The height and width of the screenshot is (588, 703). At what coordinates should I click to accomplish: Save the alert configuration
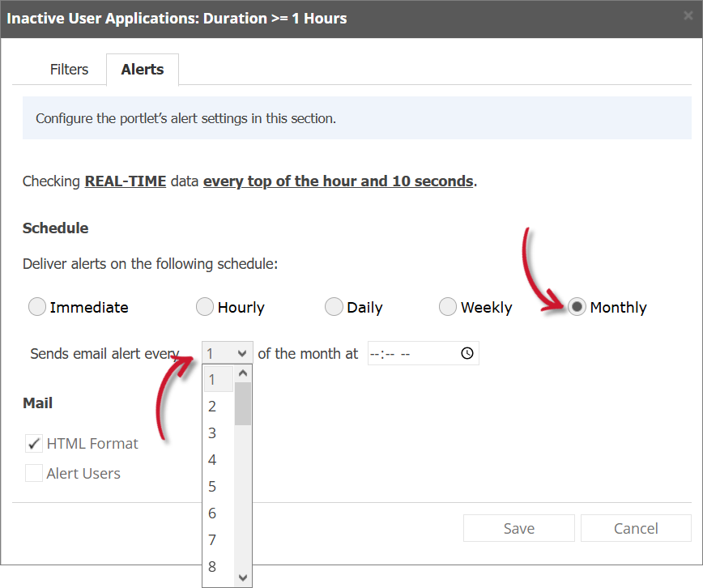click(518, 527)
